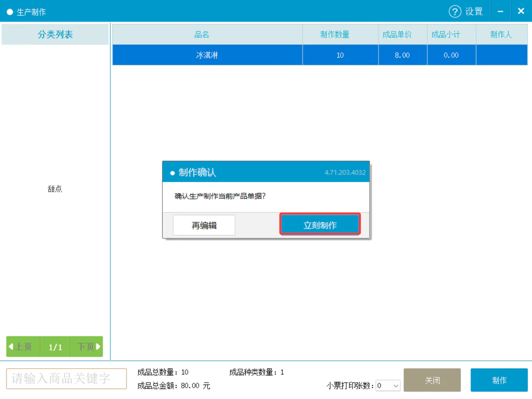
Task: Click 立刻制作 to confirm production
Action: coord(320,225)
